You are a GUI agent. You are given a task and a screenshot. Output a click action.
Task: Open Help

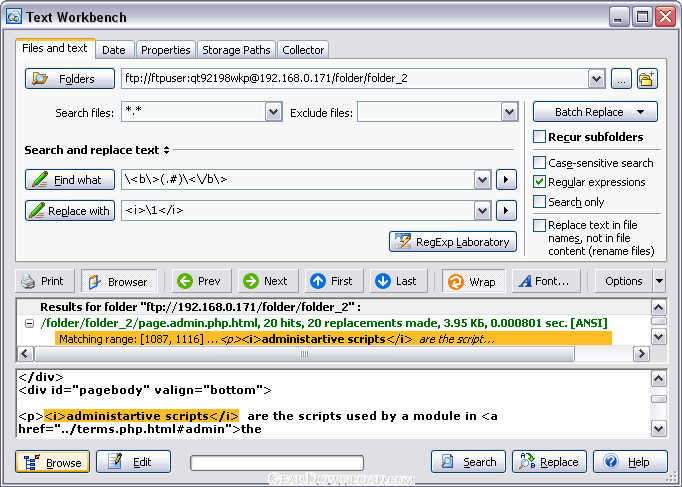[630, 462]
